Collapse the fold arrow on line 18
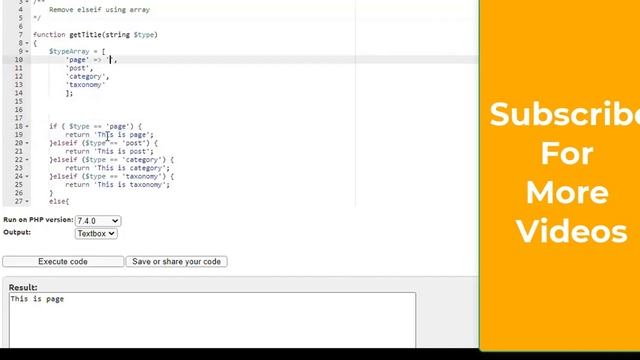Screen dimensions: 640x360 (x=27, y=127)
